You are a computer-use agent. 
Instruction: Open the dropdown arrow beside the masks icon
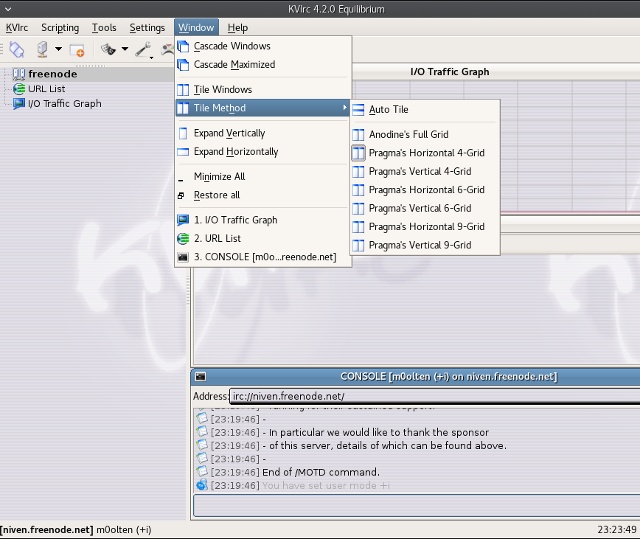(125, 49)
